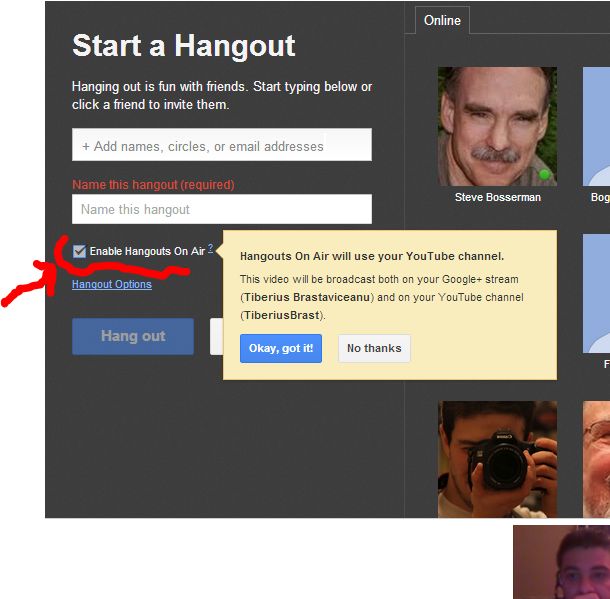Confirm with the Okay, got it! button
The image size is (610, 599).
(281, 348)
